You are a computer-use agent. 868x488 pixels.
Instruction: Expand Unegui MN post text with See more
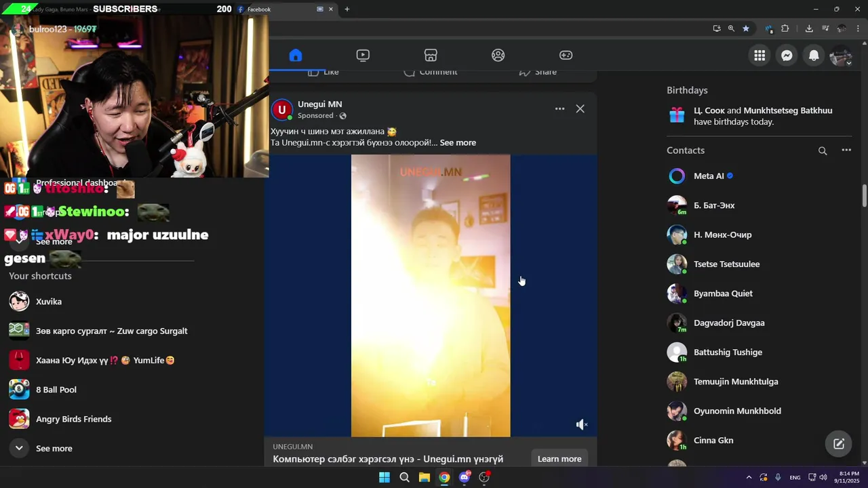tap(458, 142)
